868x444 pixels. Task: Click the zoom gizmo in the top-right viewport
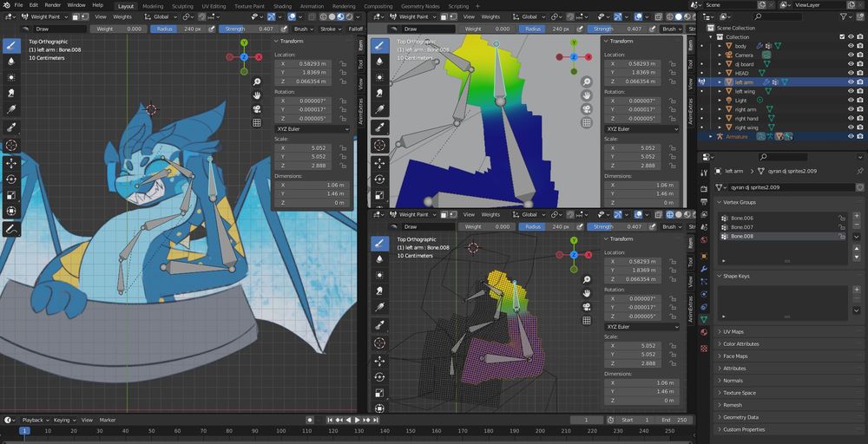pos(586,82)
